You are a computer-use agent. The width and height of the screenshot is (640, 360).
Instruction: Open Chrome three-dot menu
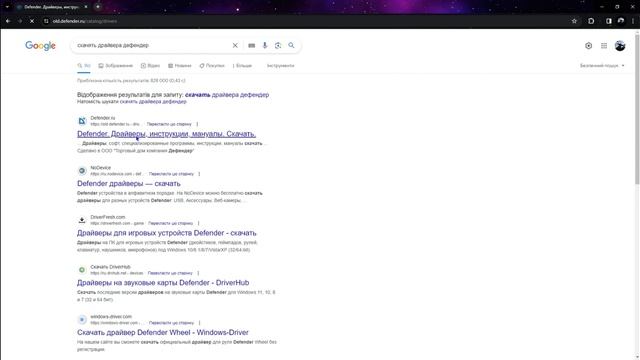(633, 21)
